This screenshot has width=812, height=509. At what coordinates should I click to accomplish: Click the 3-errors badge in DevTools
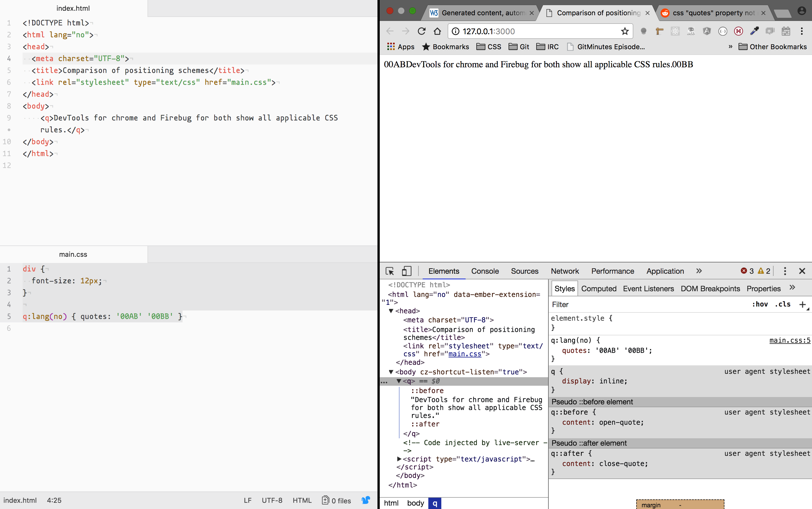coord(747,271)
